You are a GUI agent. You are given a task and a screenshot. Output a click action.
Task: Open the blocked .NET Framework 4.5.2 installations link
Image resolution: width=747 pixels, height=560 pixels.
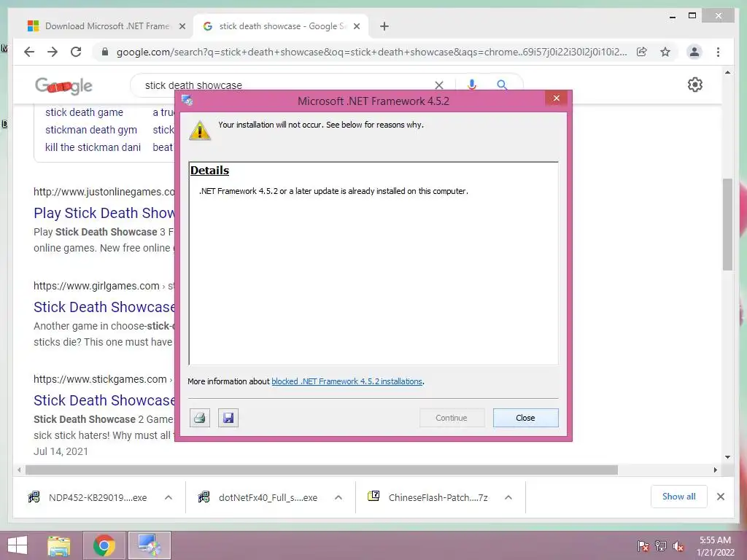point(347,381)
